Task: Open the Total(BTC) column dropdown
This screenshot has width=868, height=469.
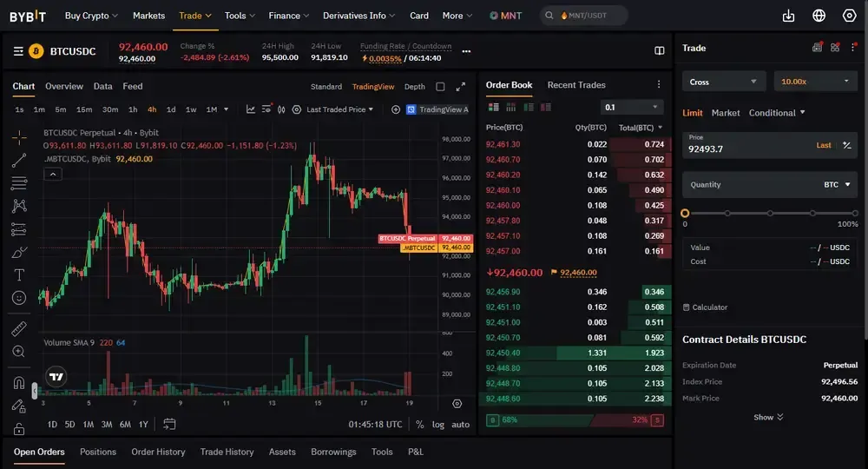Action: [x=640, y=128]
